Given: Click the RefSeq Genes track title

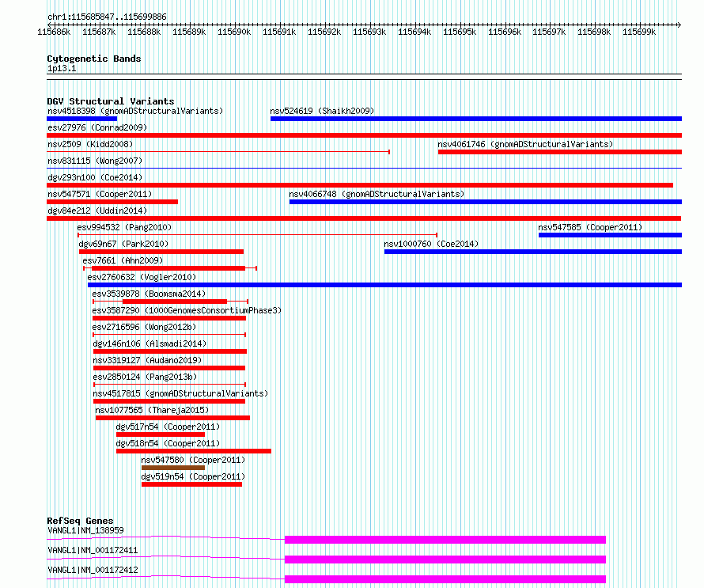Looking at the screenshot, I should [x=80, y=521].
